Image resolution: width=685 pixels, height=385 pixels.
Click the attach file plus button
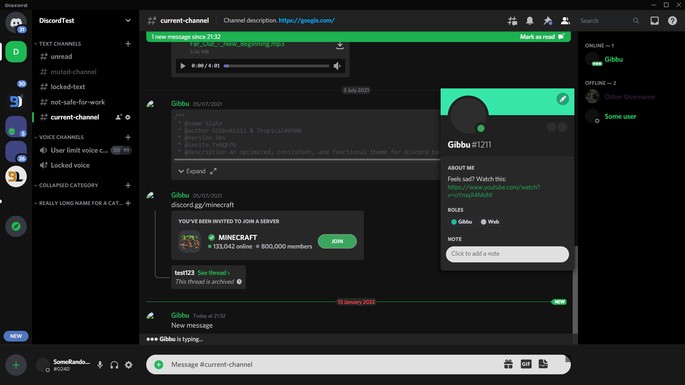pos(159,364)
